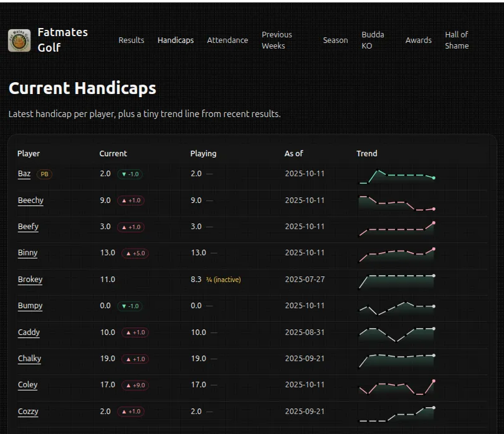Click Binny's +5.0 handicap change badge
This screenshot has width=504, height=434.
(x=136, y=253)
